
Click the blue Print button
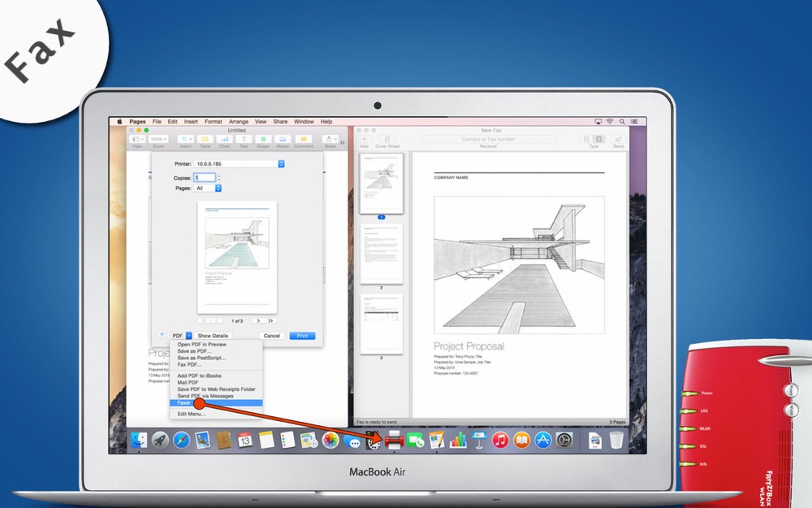(x=302, y=336)
